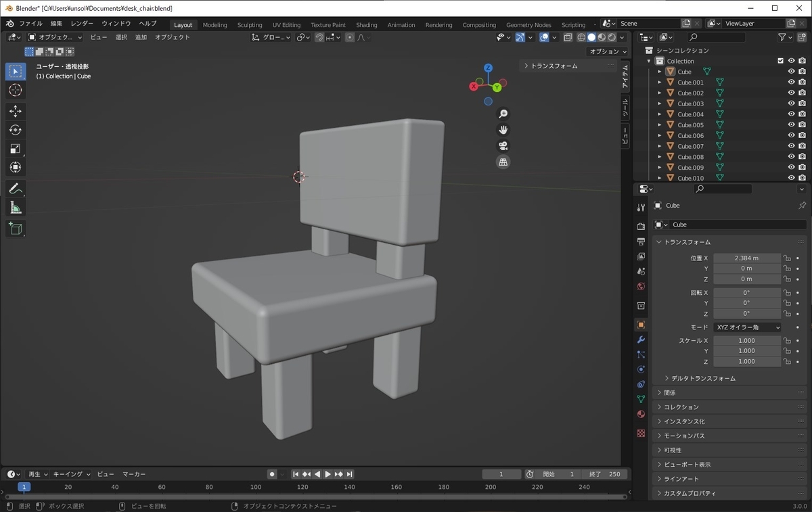Viewport: 812px width, 512px height.
Task: Click the green Y axis on gizmo
Action: (x=497, y=87)
